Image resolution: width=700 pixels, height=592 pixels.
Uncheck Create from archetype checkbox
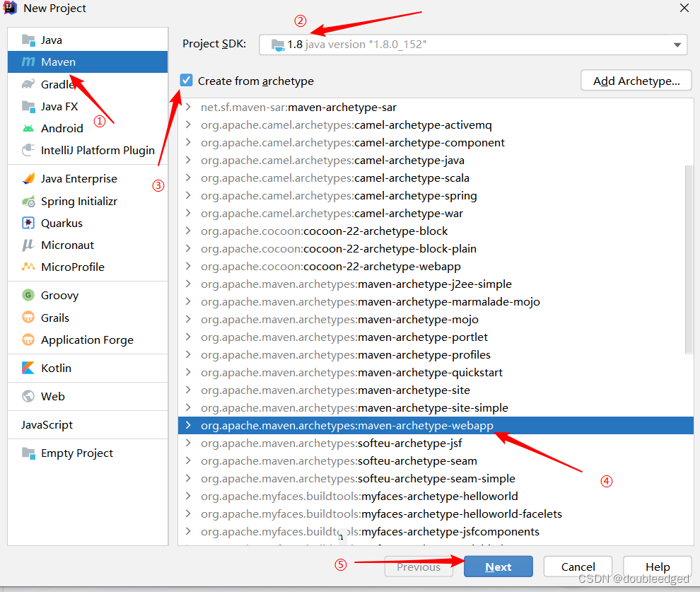click(x=186, y=81)
